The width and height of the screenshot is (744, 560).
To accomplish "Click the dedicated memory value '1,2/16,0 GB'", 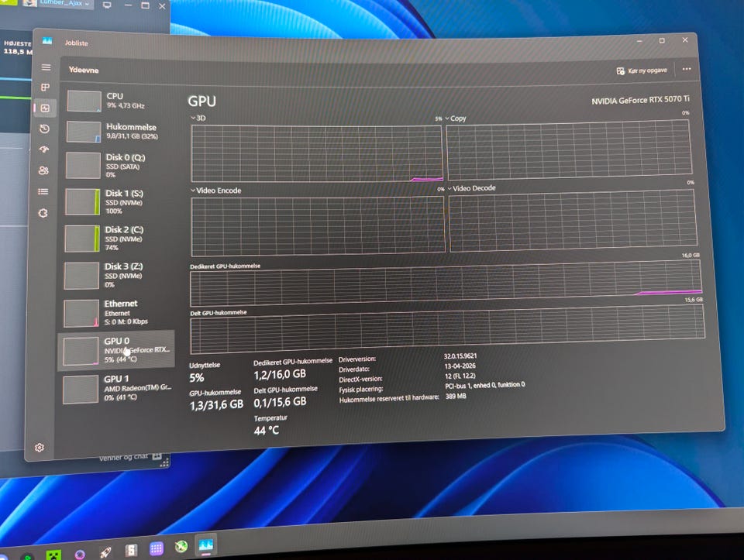I will (280, 375).
